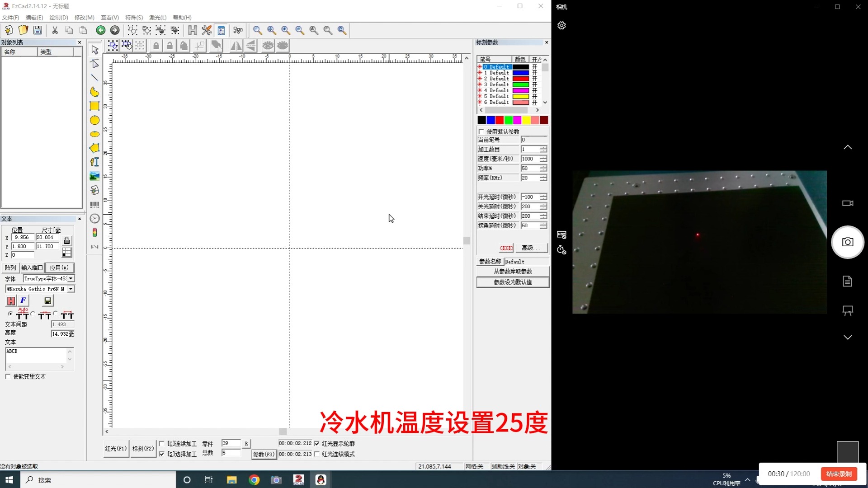
Task: Pick the ellipse drawing tool
Action: tap(94, 120)
